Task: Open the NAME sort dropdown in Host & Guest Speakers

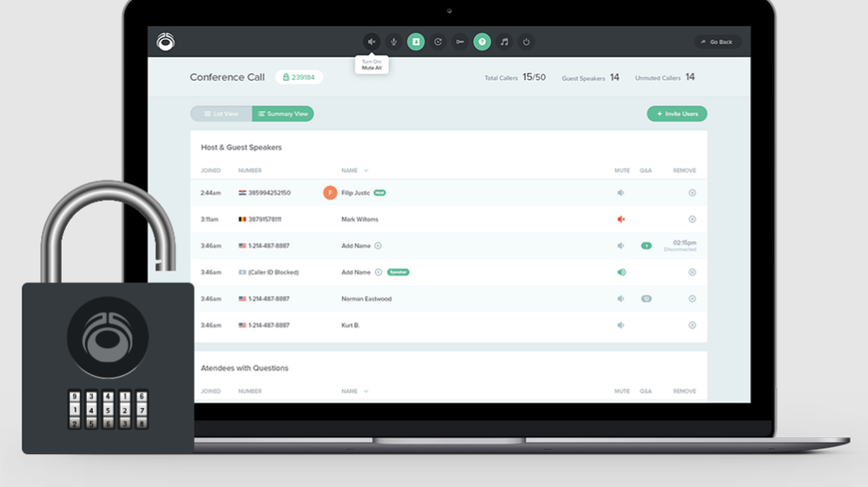Action: tap(366, 170)
